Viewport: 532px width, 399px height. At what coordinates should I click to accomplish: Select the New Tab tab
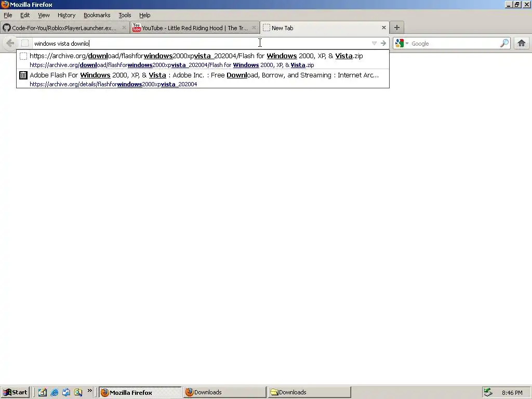325,28
